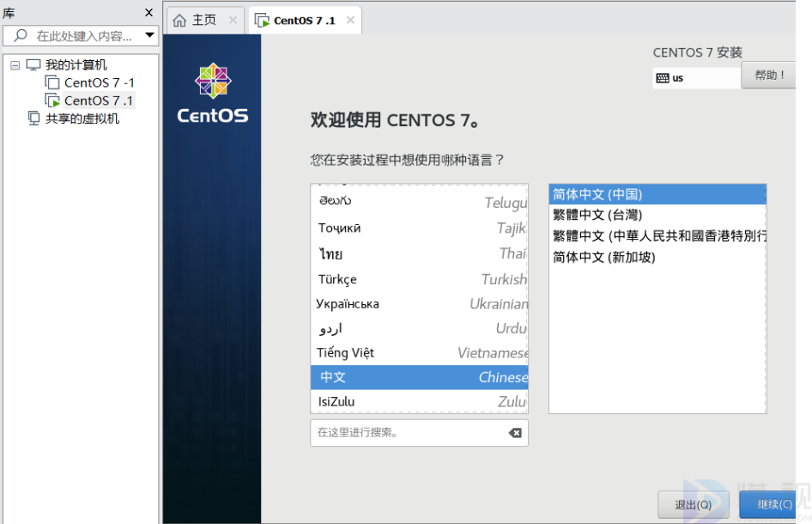
Task: Close the library panel with the X icon
Action: tap(149, 13)
